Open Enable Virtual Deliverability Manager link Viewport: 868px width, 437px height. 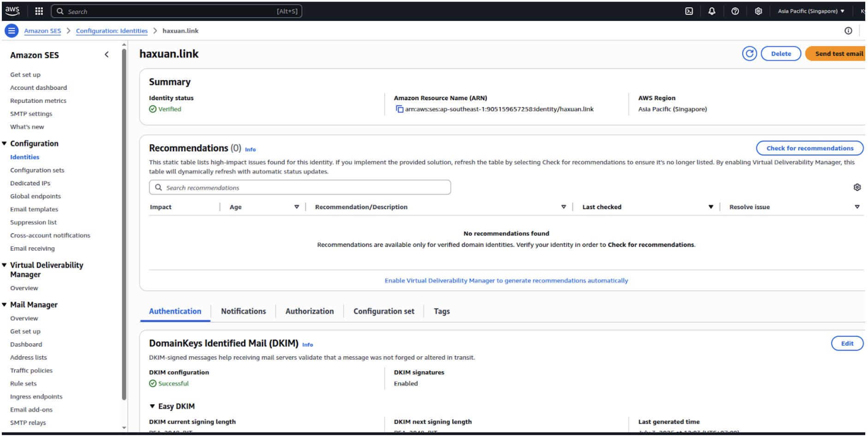tap(506, 281)
